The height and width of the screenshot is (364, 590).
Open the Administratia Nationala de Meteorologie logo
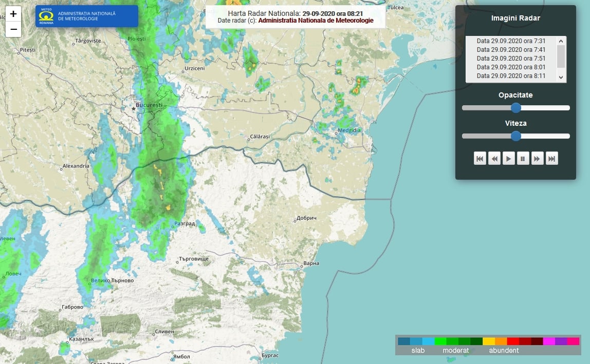click(86, 16)
